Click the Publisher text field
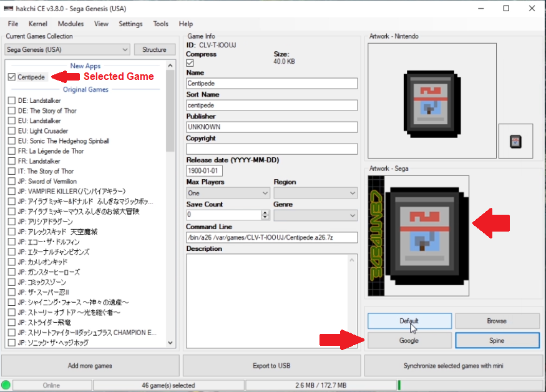The image size is (546, 392). tap(272, 127)
